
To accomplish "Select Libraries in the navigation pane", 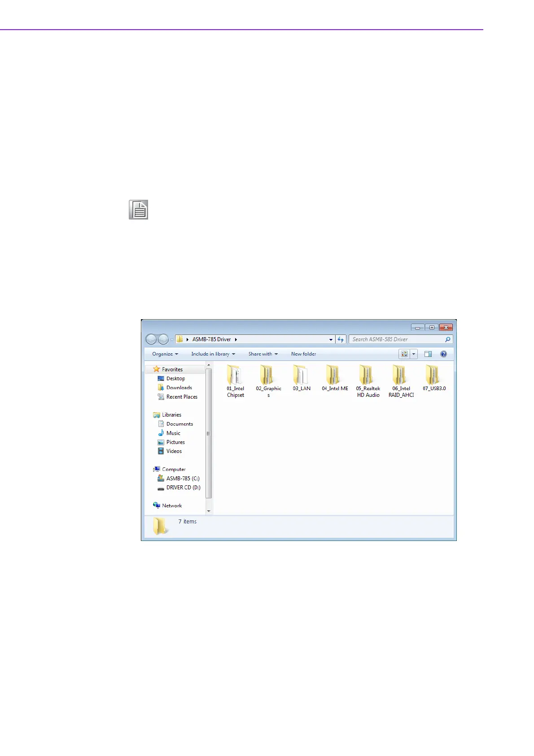I will (171, 415).
